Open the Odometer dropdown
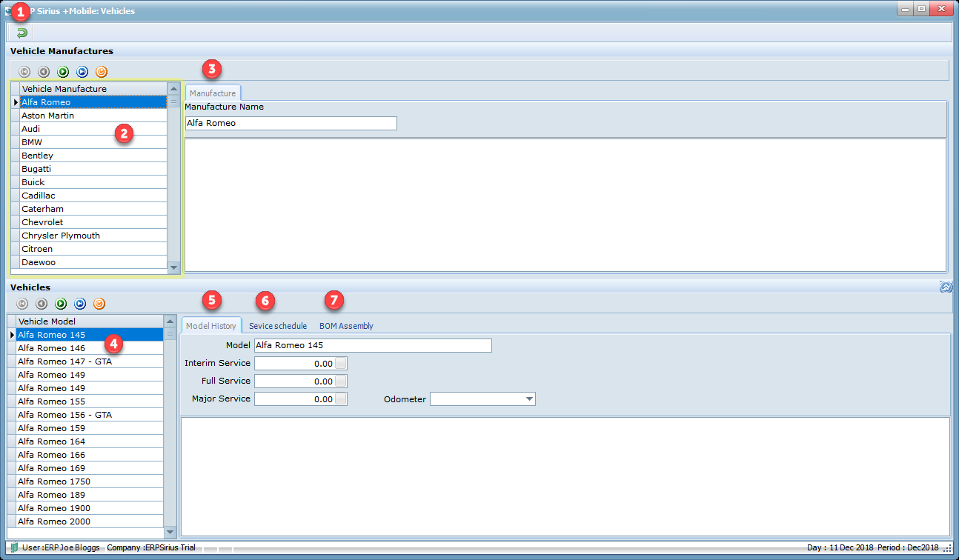 (529, 399)
